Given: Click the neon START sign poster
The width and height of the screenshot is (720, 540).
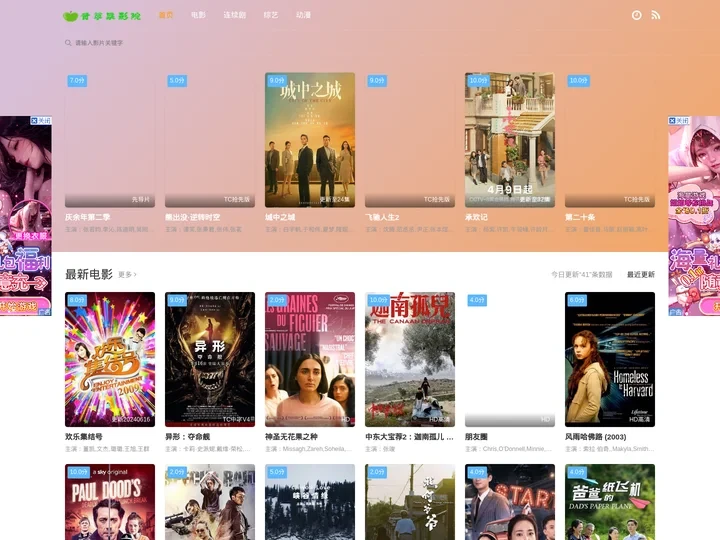Looking at the screenshot, I should point(510,502).
